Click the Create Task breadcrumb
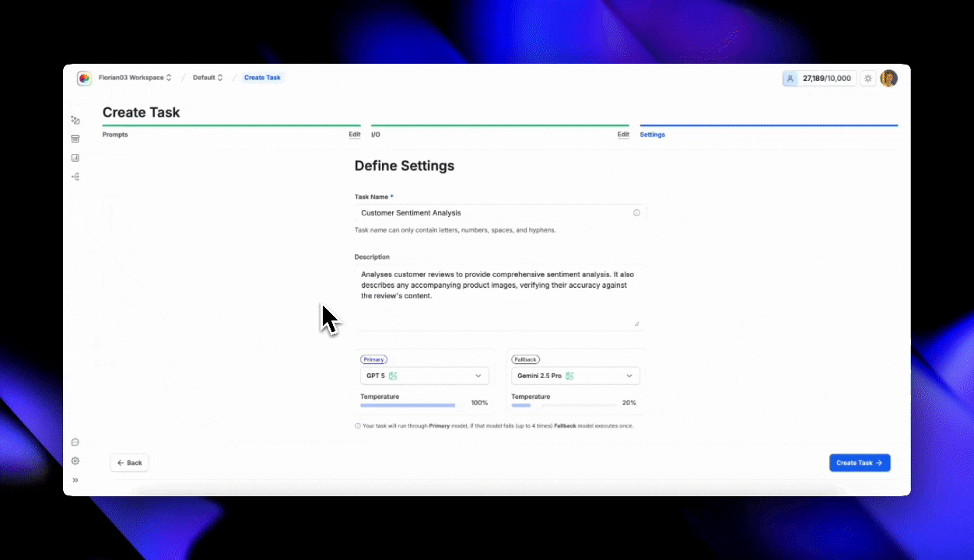974x560 pixels. point(262,78)
